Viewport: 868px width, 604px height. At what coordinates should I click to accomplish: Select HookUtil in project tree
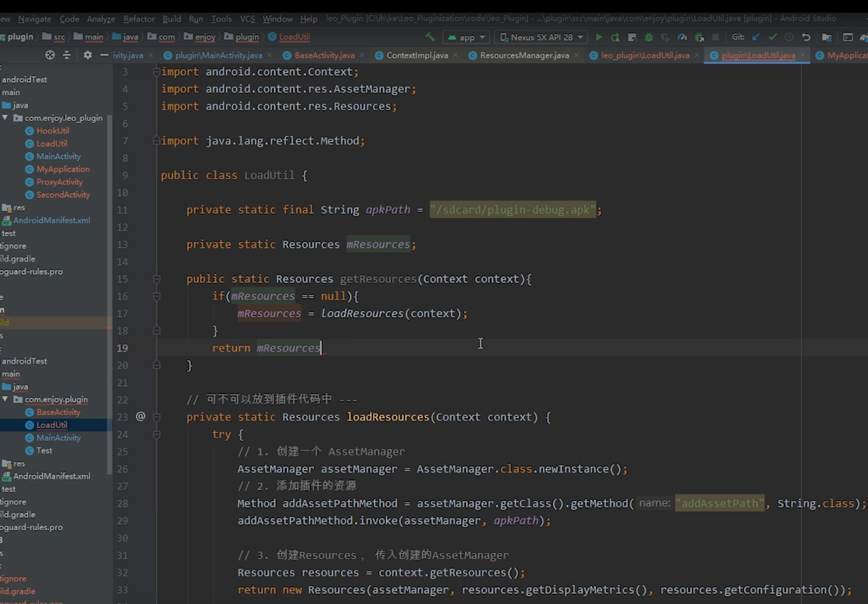(53, 131)
